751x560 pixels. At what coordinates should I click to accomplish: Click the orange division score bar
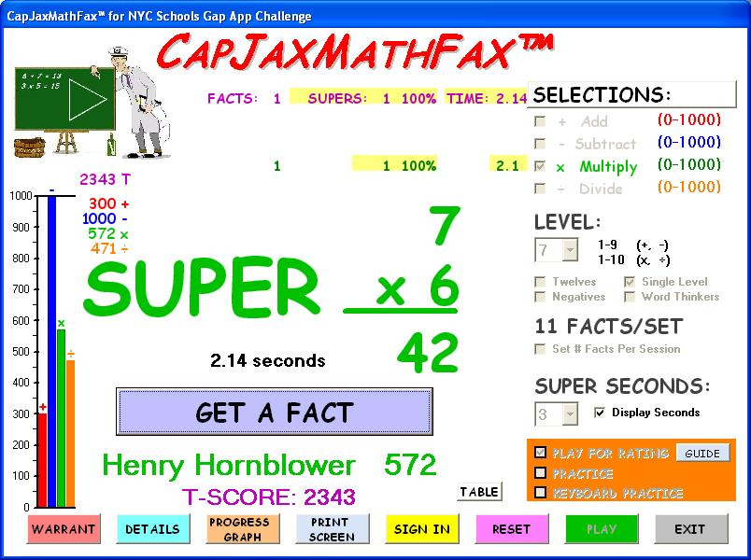70,433
